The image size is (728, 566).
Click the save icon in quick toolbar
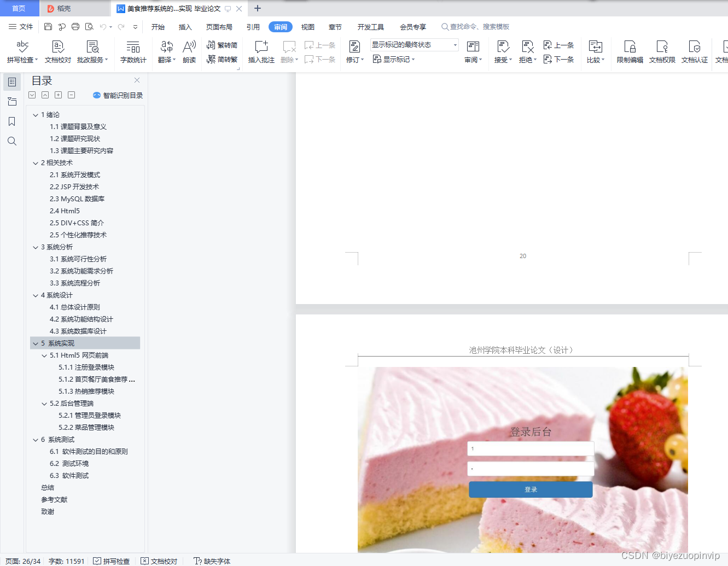48,26
